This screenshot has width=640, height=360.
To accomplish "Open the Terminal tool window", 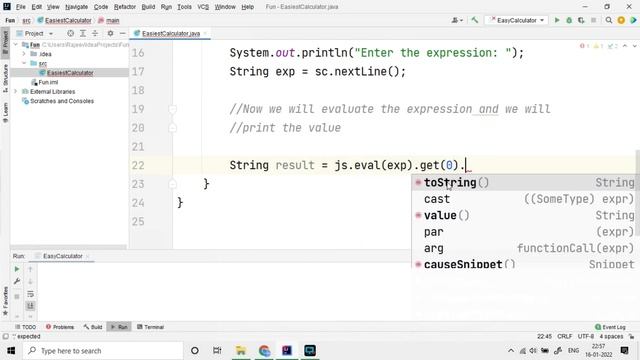I will [x=151, y=327].
